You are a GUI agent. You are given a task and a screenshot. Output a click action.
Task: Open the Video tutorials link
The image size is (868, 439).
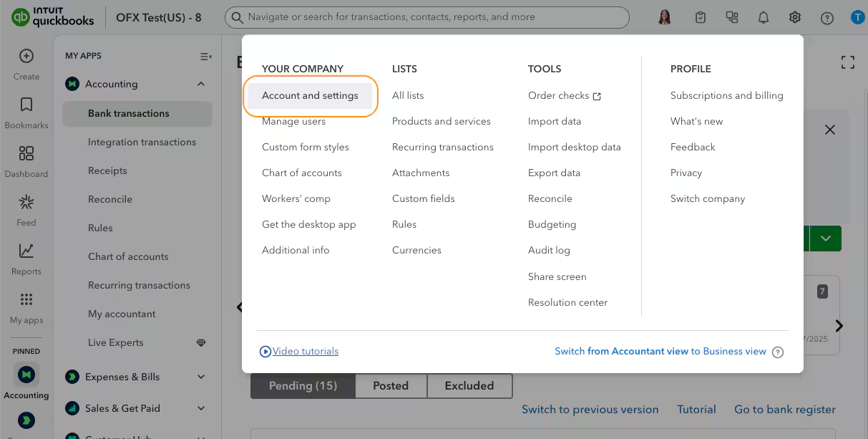click(x=305, y=351)
